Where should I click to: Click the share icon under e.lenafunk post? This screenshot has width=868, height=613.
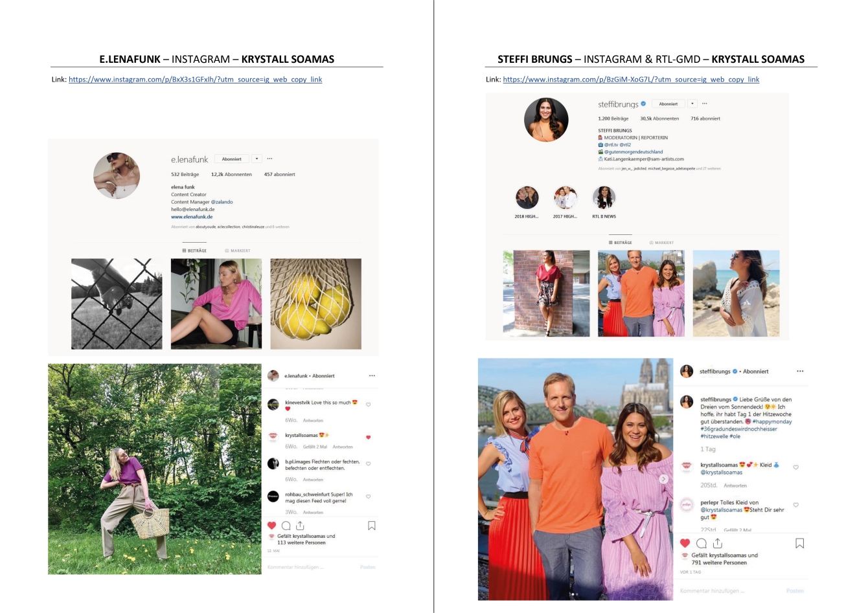pos(300,526)
